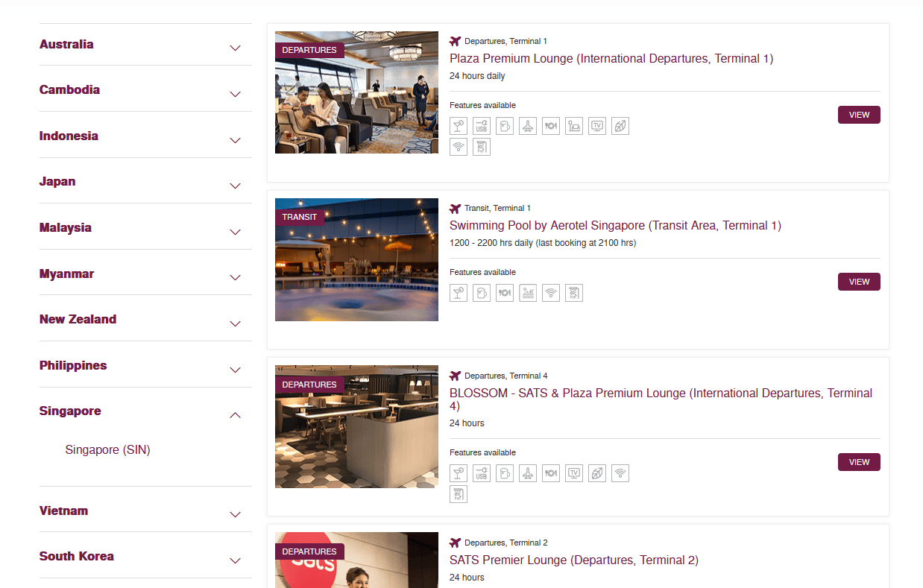This screenshot has height=588, width=923.
Task: Collapse the Singapore section chevron
Action: tap(236, 415)
